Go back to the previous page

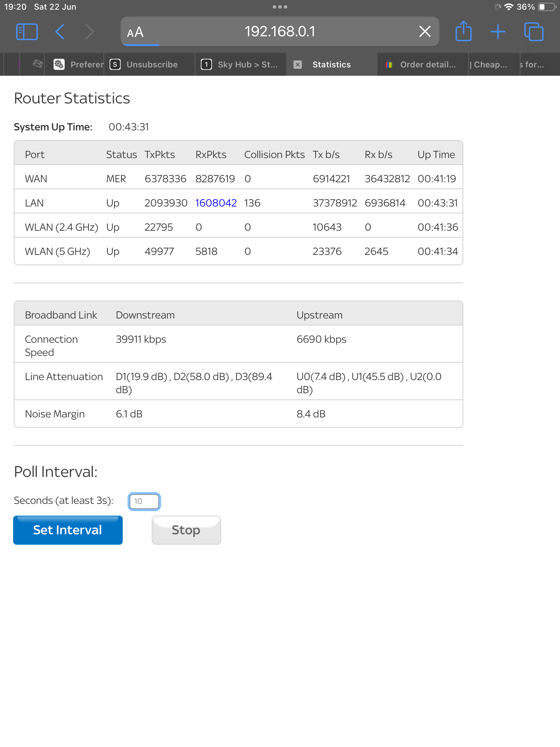[60, 32]
